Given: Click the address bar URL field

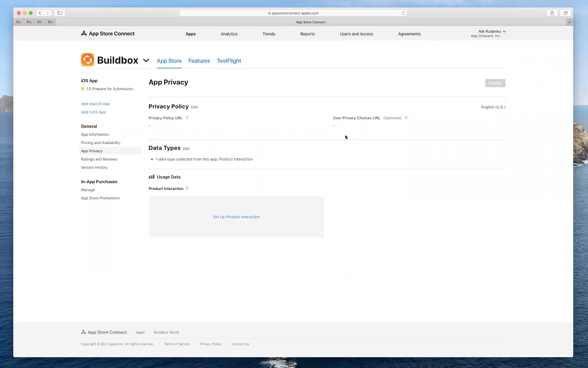Looking at the screenshot, I should click(293, 13).
